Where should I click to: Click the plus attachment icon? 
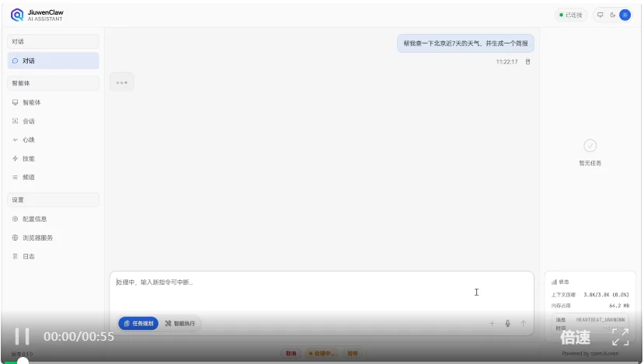pyautogui.click(x=492, y=324)
